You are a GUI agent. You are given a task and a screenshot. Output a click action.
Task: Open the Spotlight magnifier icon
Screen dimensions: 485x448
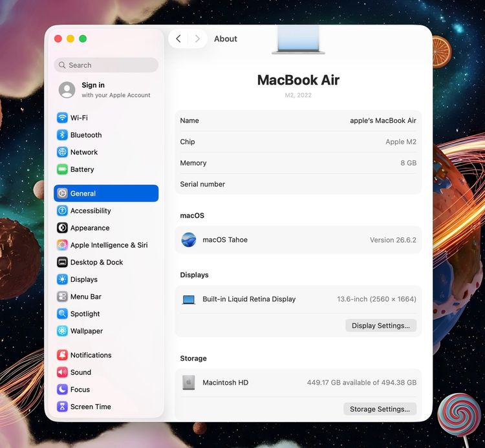62,314
